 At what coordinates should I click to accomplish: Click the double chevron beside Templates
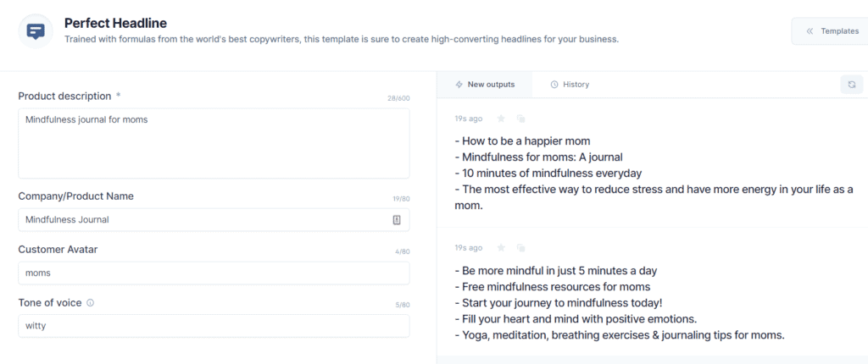(x=810, y=31)
